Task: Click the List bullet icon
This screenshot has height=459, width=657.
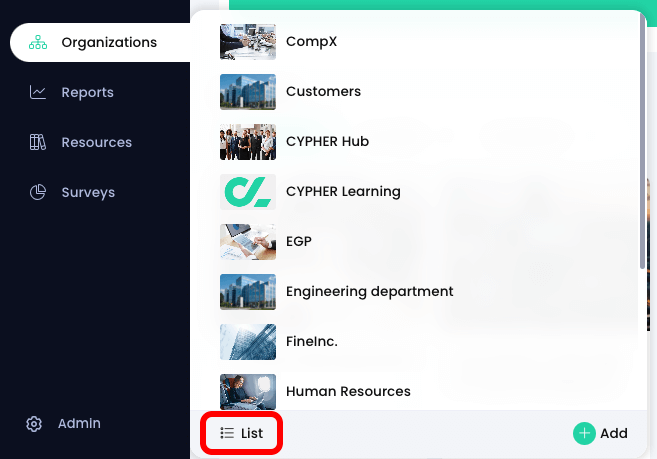Action: (227, 433)
